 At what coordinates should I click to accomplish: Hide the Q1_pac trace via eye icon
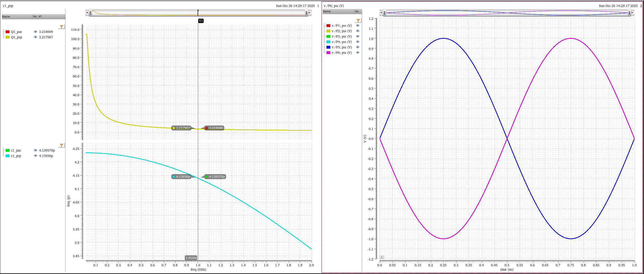pyautogui.click(x=36, y=32)
